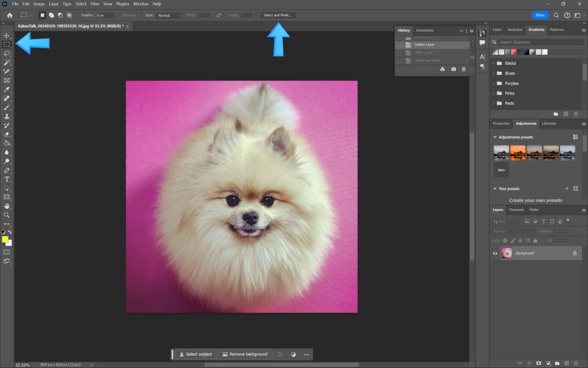588x368 pixels.
Task: Choose the pink-red recent gradient swatch
Action: pos(514,52)
